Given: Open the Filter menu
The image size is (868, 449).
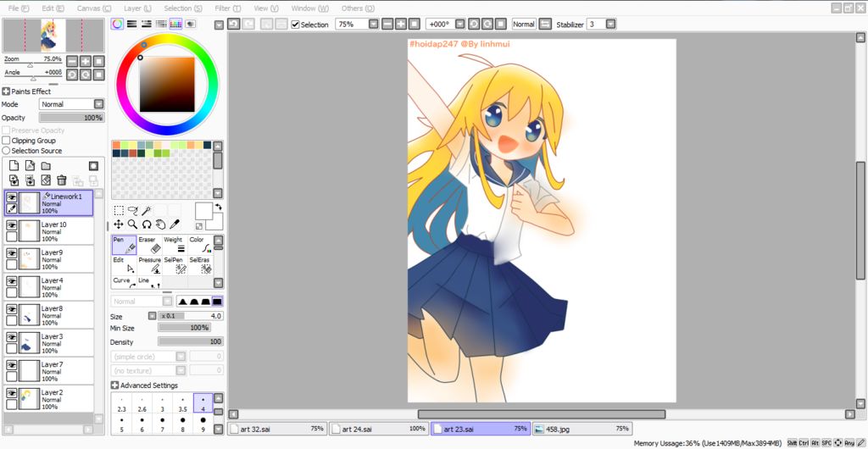Looking at the screenshot, I should [x=227, y=8].
